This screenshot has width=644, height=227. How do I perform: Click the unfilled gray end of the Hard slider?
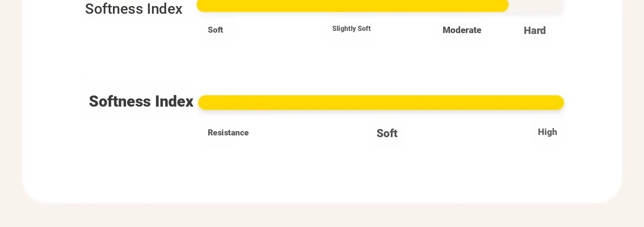coord(537,6)
